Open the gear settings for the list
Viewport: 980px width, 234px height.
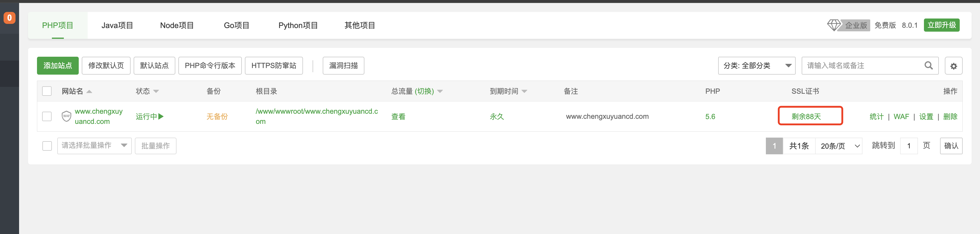pos(953,66)
